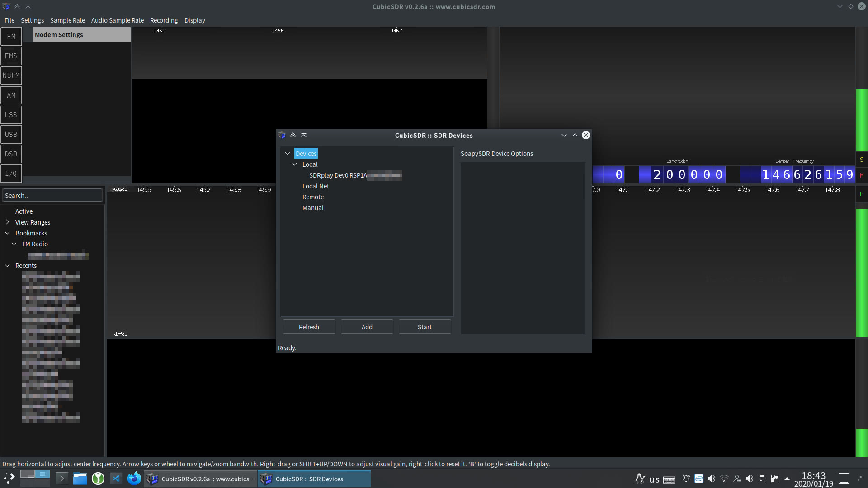Click shade icon in SDR Devices titlebar
Viewport: 868px width, 488px height.
pos(304,135)
